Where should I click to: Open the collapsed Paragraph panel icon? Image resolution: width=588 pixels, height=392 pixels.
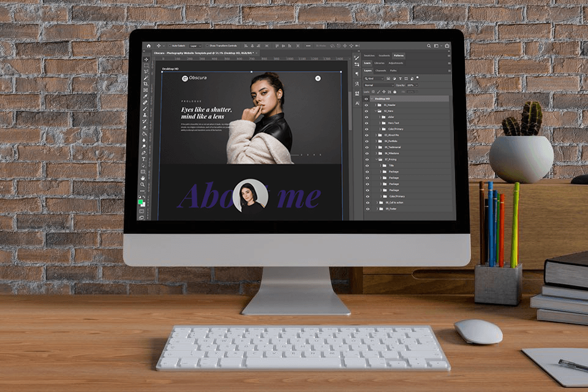point(356,73)
